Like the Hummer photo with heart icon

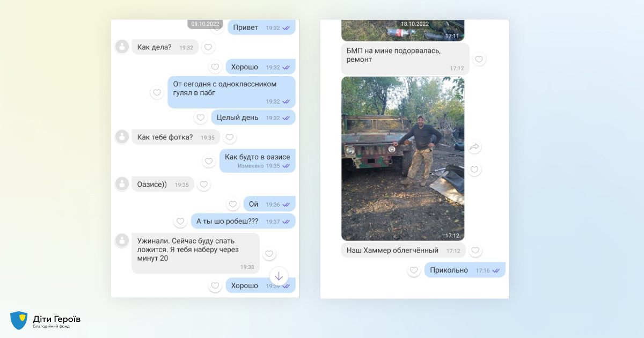click(474, 170)
